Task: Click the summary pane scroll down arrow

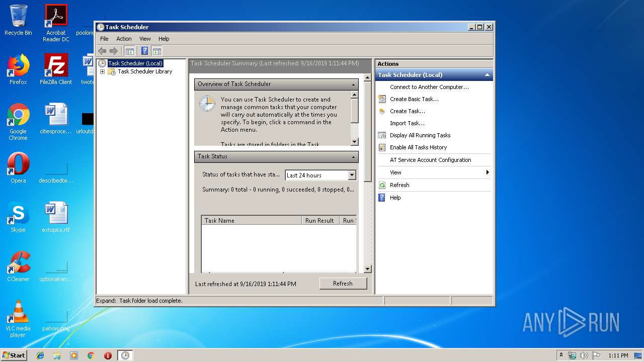Action: pos(367,269)
